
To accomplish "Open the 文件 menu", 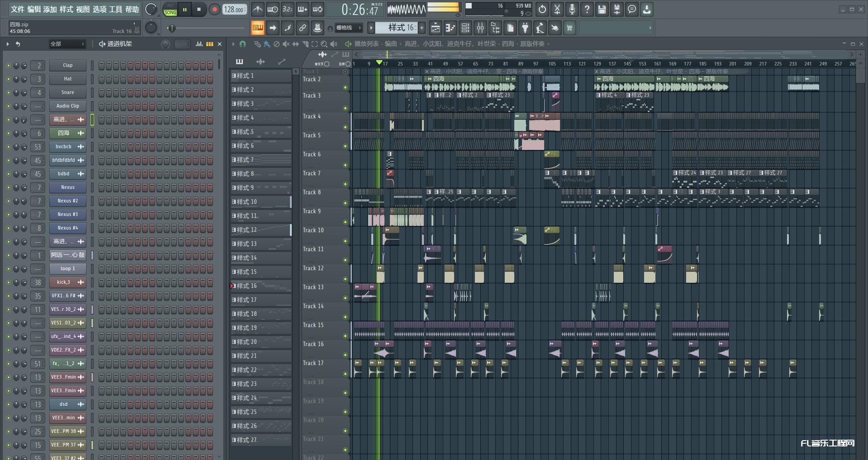I will click(x=18, y=9).
